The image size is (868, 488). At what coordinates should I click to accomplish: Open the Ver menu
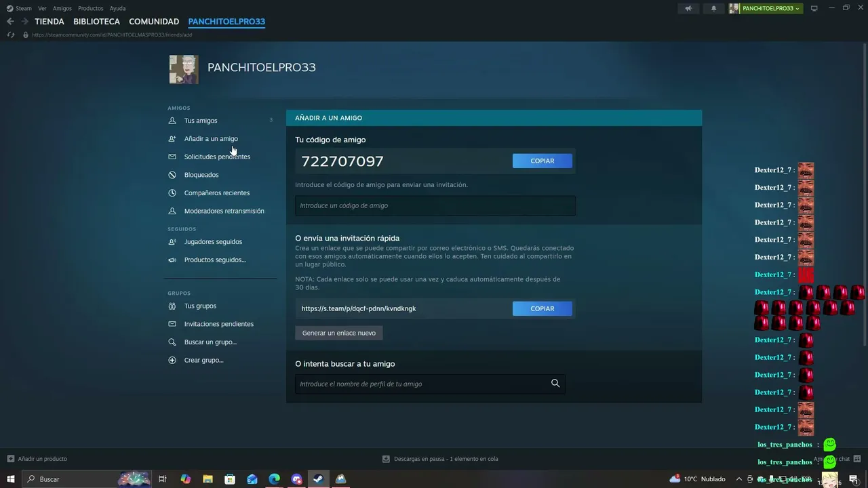point(42,8)
